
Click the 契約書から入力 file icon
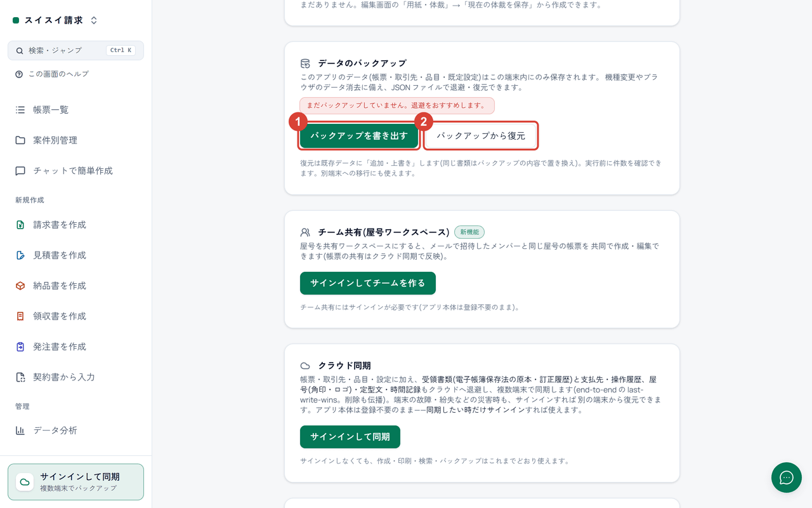tap(20, 377)
